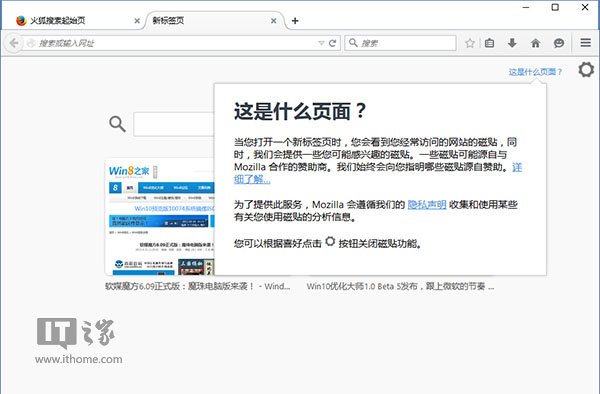Click the new tab page search box

[x=174, y=124]
